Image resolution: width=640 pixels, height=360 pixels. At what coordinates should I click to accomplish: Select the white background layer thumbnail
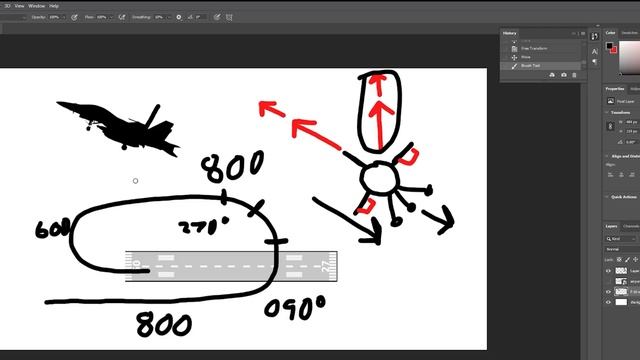621,302
